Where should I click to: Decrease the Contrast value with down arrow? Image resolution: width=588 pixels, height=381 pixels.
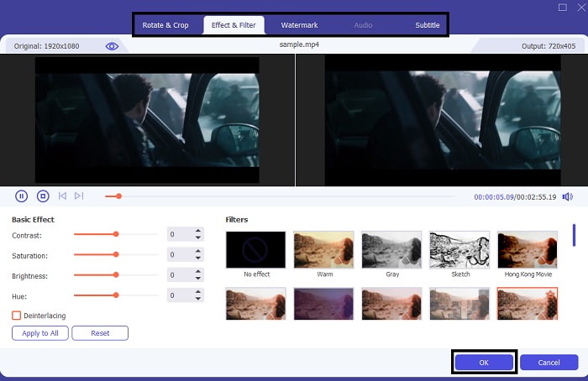pos(198,237)
